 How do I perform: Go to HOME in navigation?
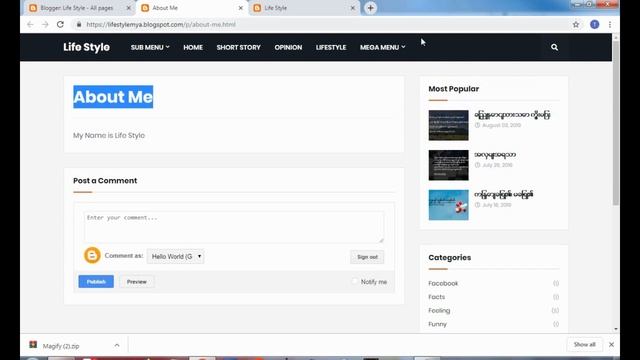point(193,47)
